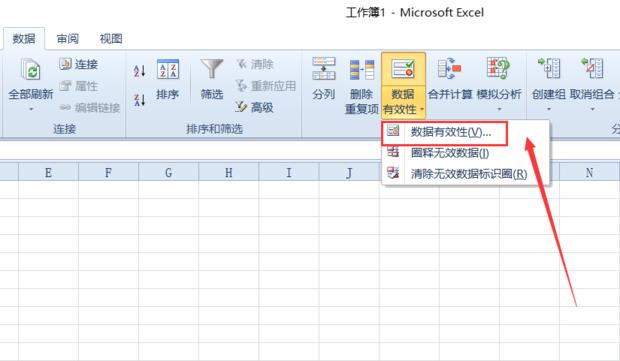Select column F header
The height and width of the screenshot is (361, 620).
[108, 172]
